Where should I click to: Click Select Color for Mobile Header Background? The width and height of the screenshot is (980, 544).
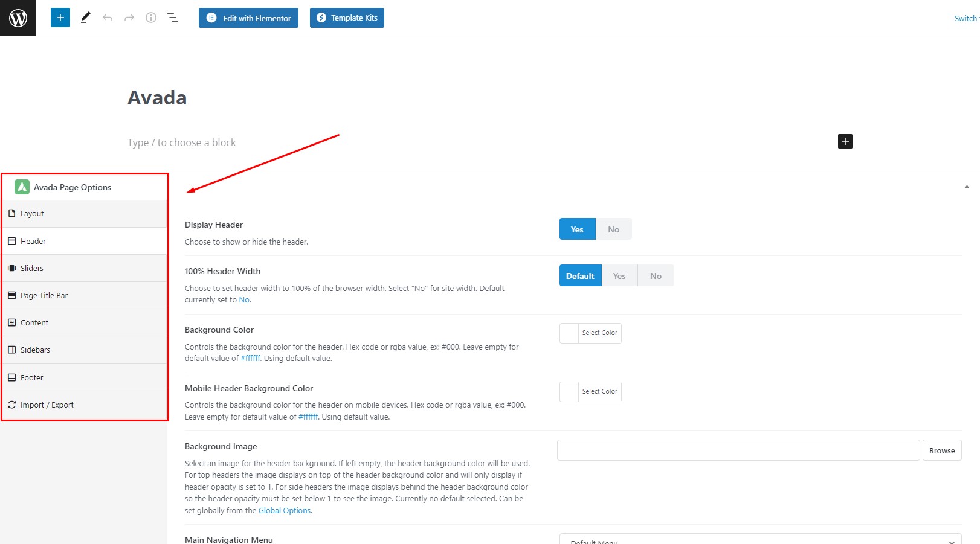[x=600, y=392]
